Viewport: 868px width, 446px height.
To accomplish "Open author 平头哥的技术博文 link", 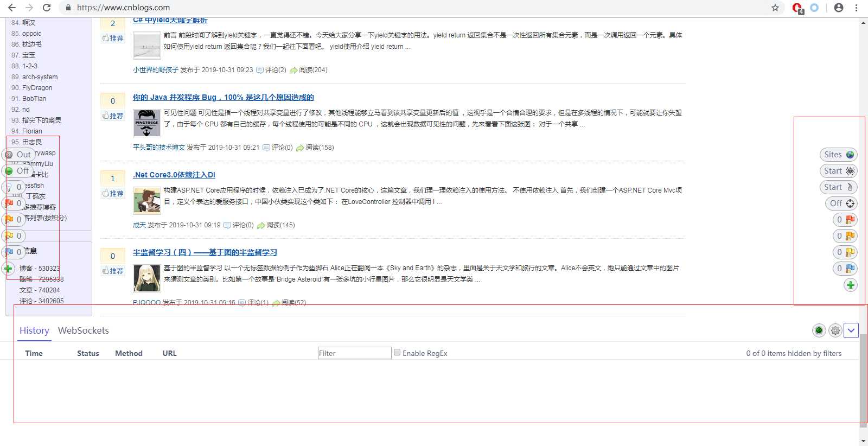I will 159,148.
